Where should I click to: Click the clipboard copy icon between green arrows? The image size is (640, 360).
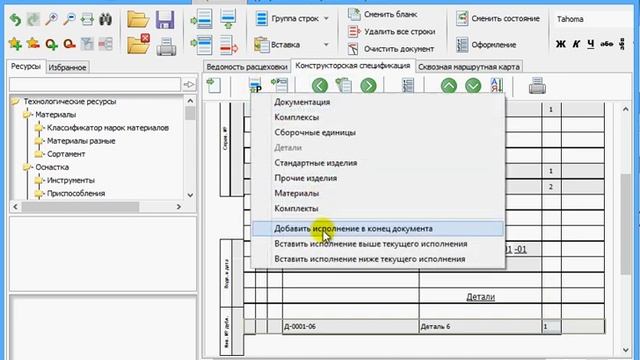(x=344, y=85)
